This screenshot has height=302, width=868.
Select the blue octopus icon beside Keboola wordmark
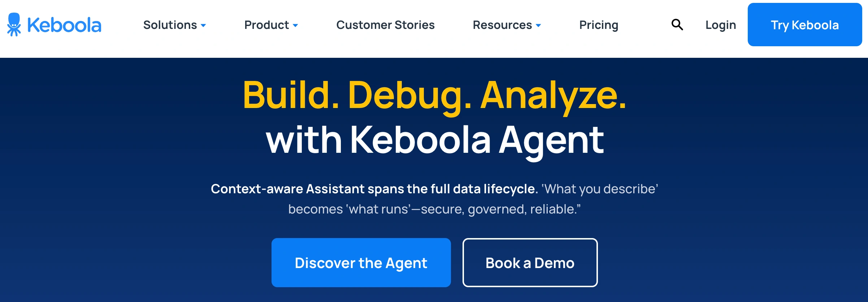(x=13, y=25)
